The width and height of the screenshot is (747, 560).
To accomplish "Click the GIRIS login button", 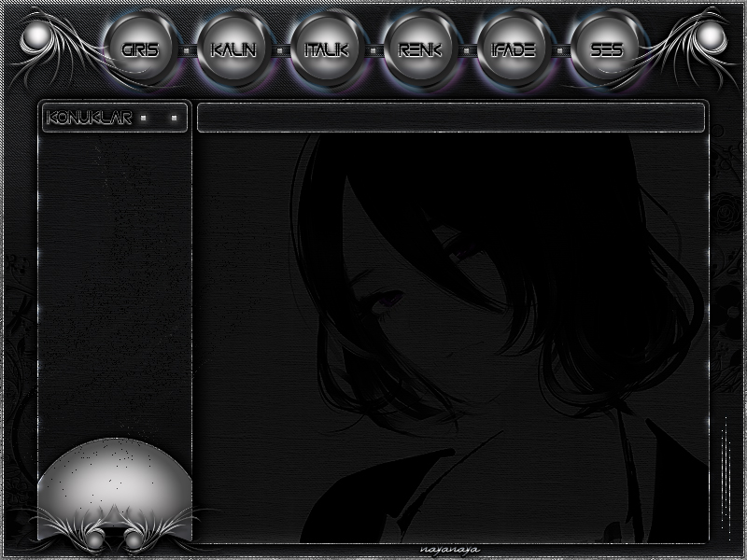I will 139,49.
